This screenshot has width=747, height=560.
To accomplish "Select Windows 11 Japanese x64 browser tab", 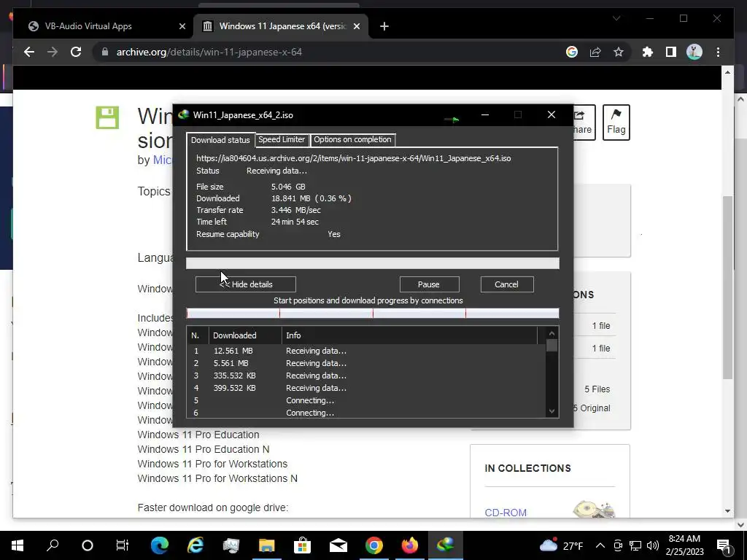I will [x=280, y=26].
